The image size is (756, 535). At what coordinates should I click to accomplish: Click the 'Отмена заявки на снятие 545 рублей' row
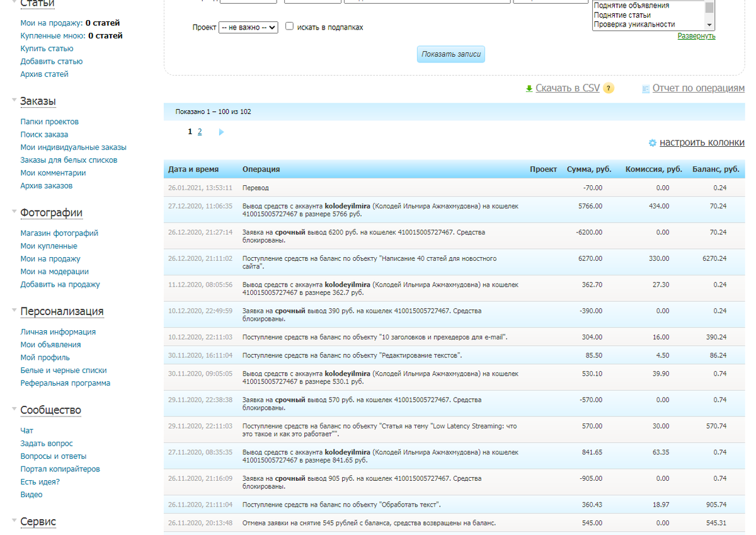point(454,523)
